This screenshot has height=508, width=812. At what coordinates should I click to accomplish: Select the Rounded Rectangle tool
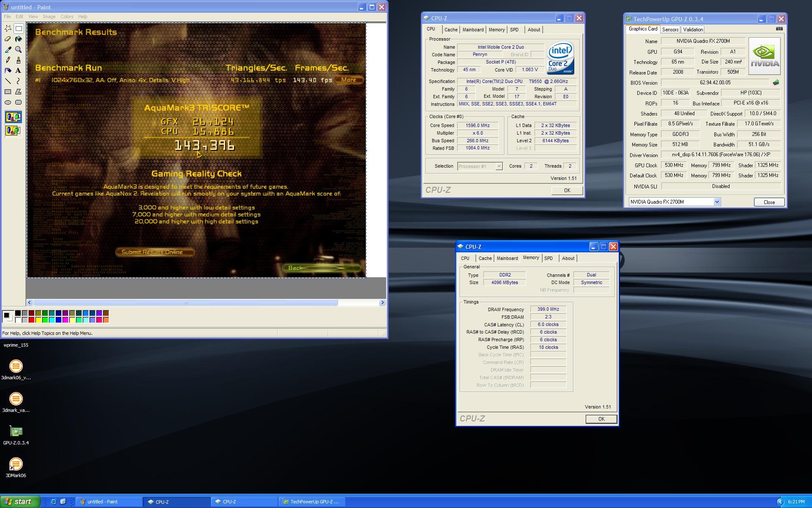point(19,102)
